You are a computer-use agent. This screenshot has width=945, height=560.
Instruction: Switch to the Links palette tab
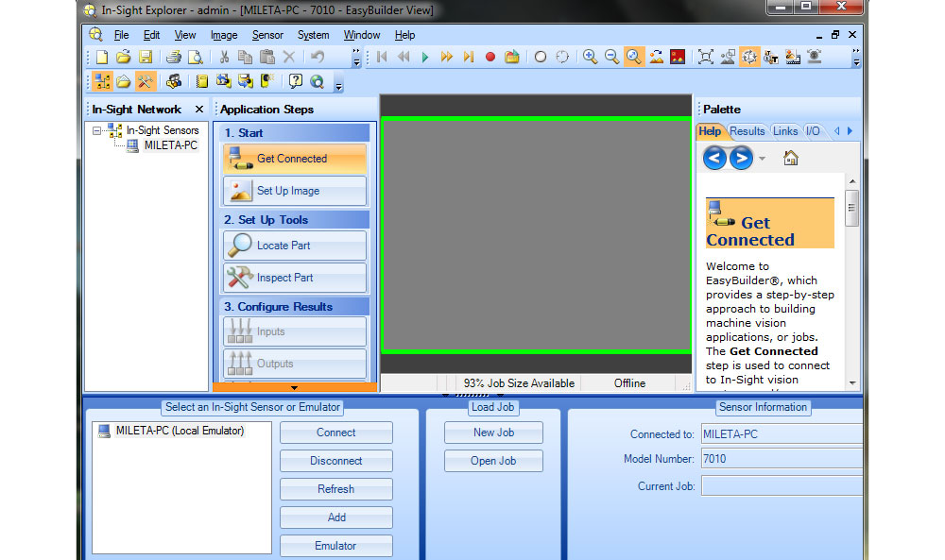tap(784, 131)
